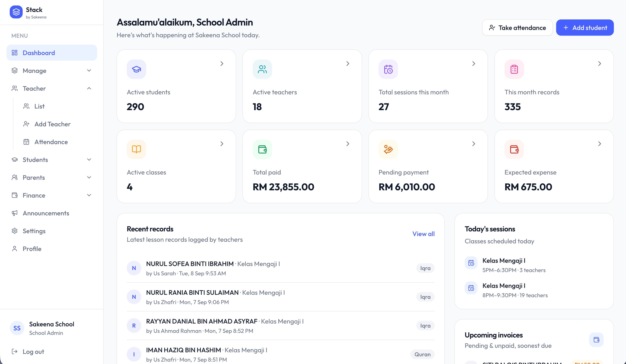
Task: Click the 5PM–6:30PM session calendar icon
Action: pyautogui.click(x=471, y=263)
